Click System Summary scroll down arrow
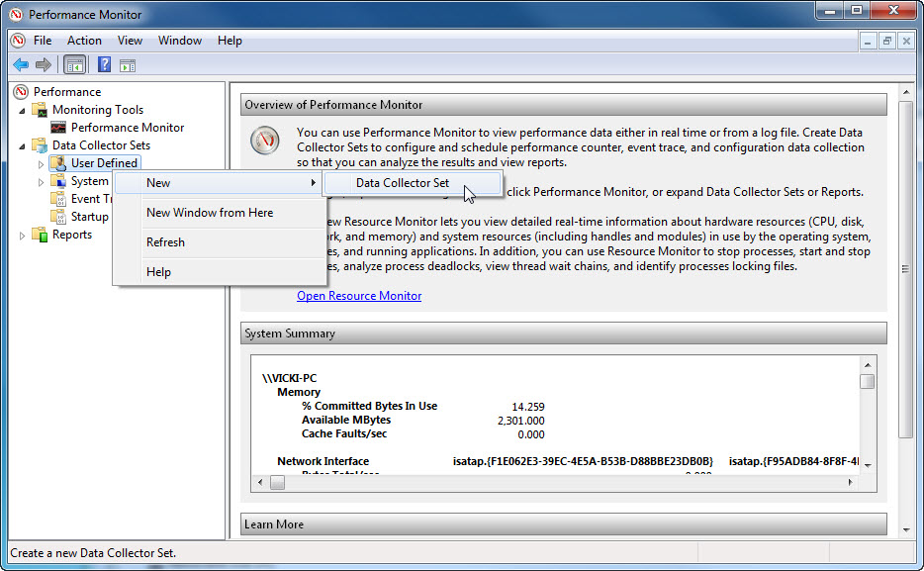This screenshot has height=571, width=924. pos(868,465)
